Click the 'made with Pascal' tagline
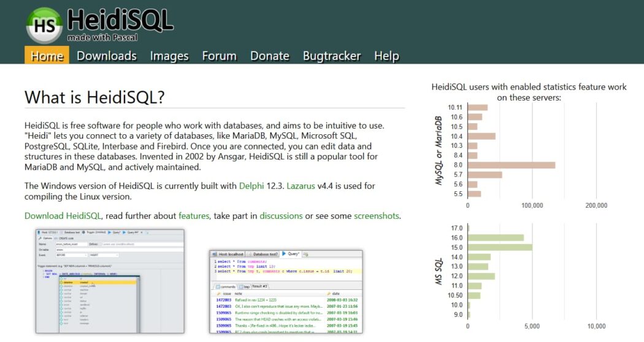Screen dimensions: 644x342 click(x=102, y=37)
